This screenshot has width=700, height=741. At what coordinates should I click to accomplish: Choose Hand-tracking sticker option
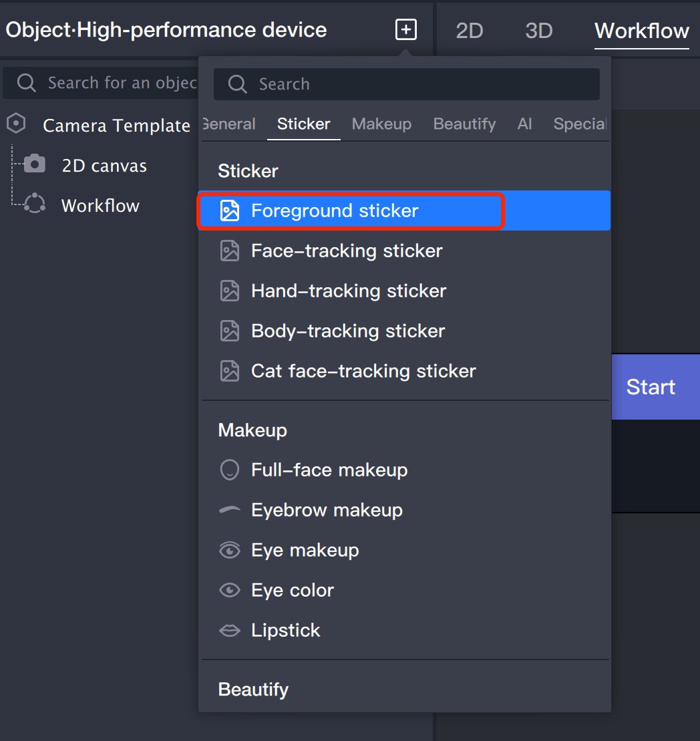pyautogui.click(x=348, y=291)
